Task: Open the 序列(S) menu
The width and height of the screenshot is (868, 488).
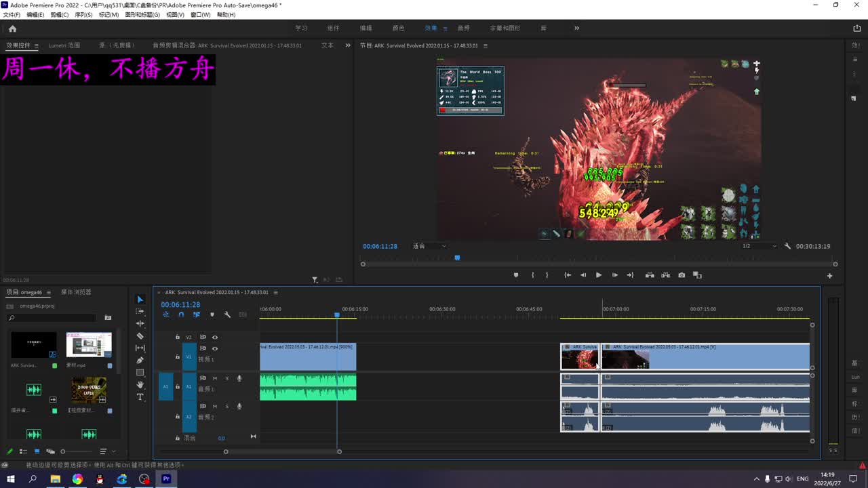Action: coord(83,14)
